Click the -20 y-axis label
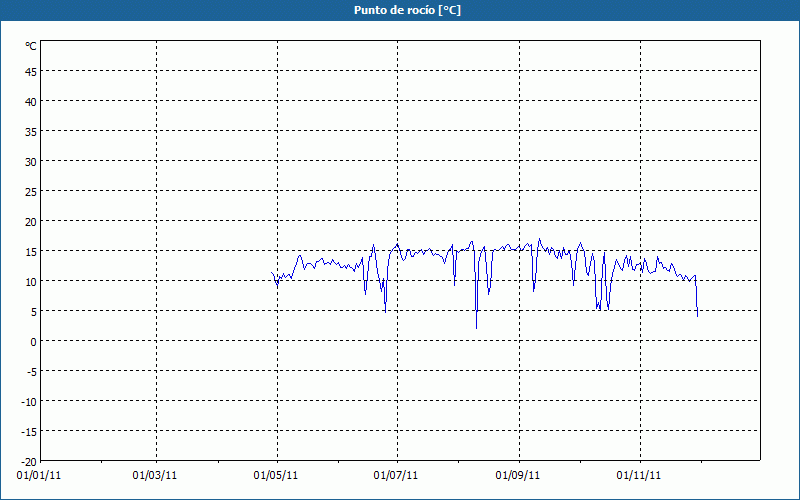 [x=29, y=462]
